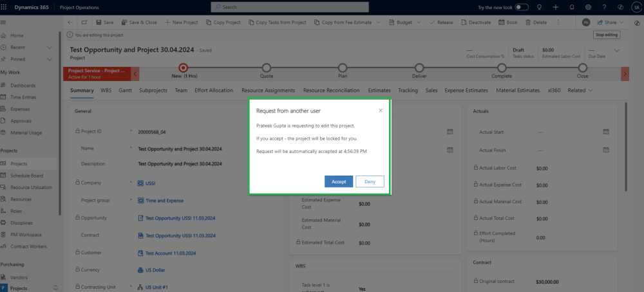The width and height of the screenshot is (644, 292).
Task: Click the Search box
Action: point(290,7)
